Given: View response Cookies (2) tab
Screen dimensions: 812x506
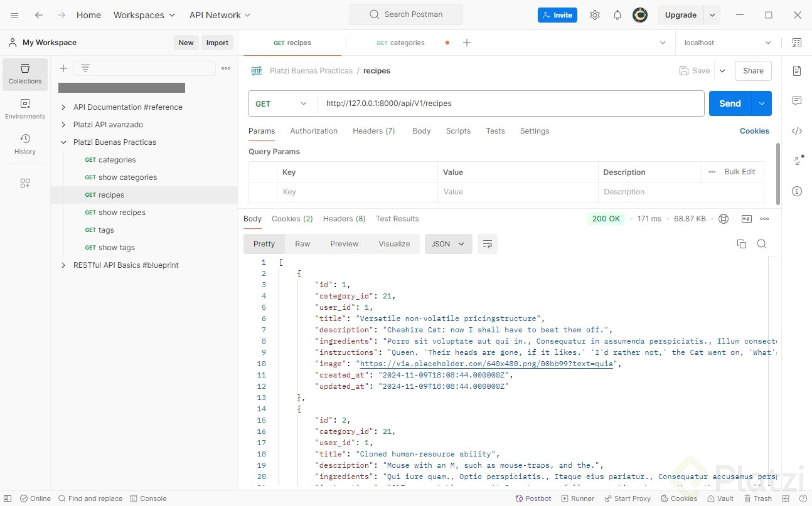Looking at the screenshot, I should (292, 219).
